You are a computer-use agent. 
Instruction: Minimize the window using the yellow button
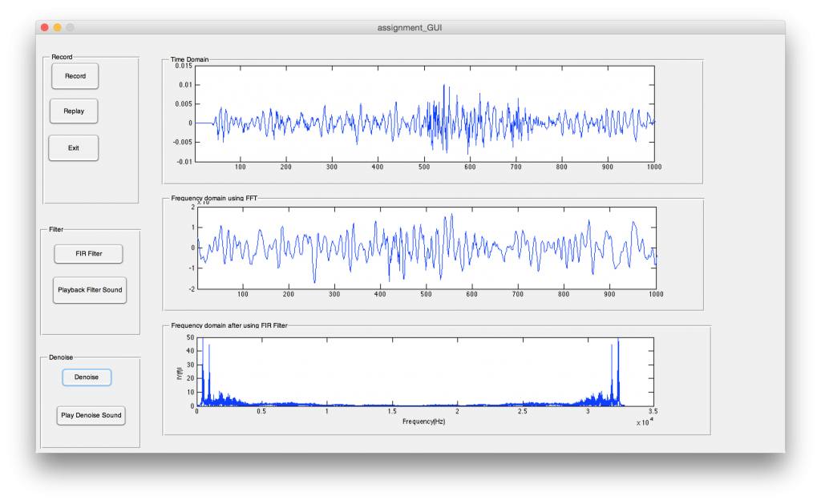pos(57,27)
